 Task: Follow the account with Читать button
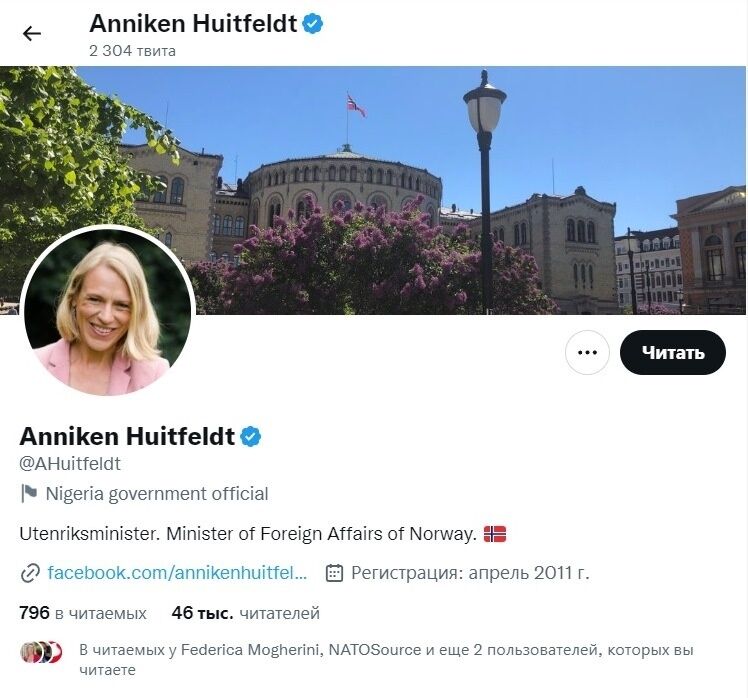click(x=673, y=352)
